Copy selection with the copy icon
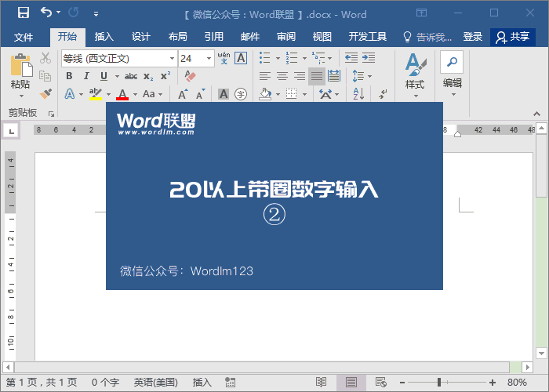 click(x=45, y=76)
